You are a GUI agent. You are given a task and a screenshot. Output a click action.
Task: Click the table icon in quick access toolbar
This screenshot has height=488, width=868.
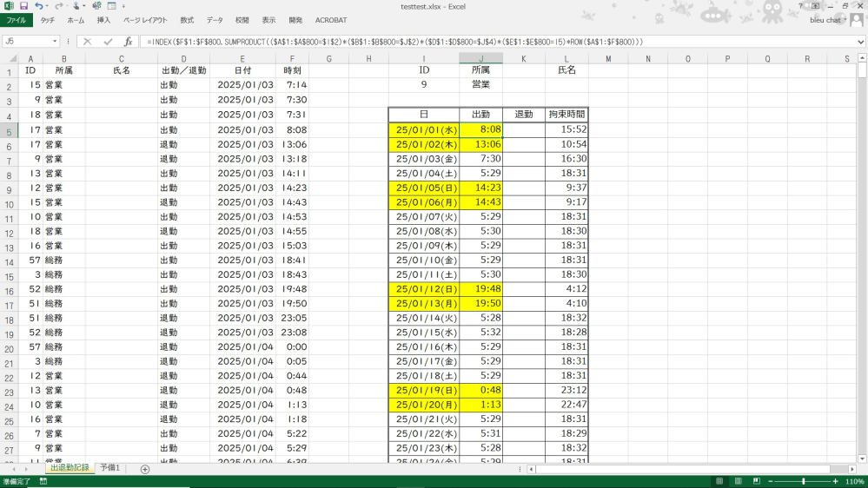pos(112,6)
